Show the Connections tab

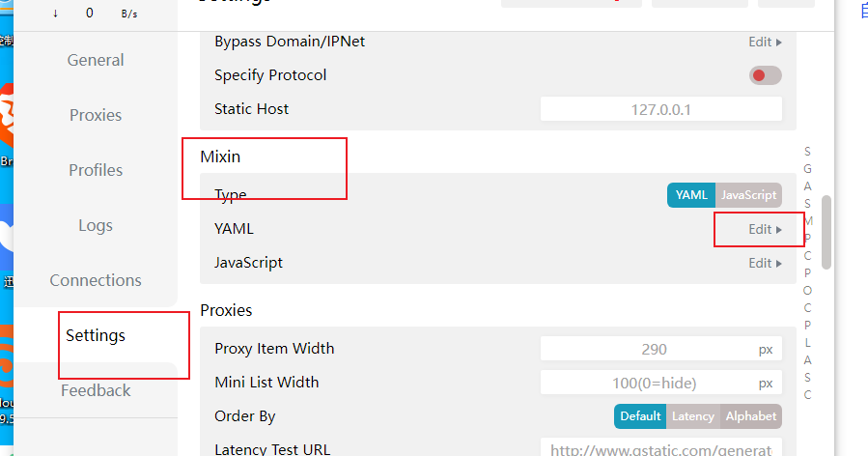96,280
